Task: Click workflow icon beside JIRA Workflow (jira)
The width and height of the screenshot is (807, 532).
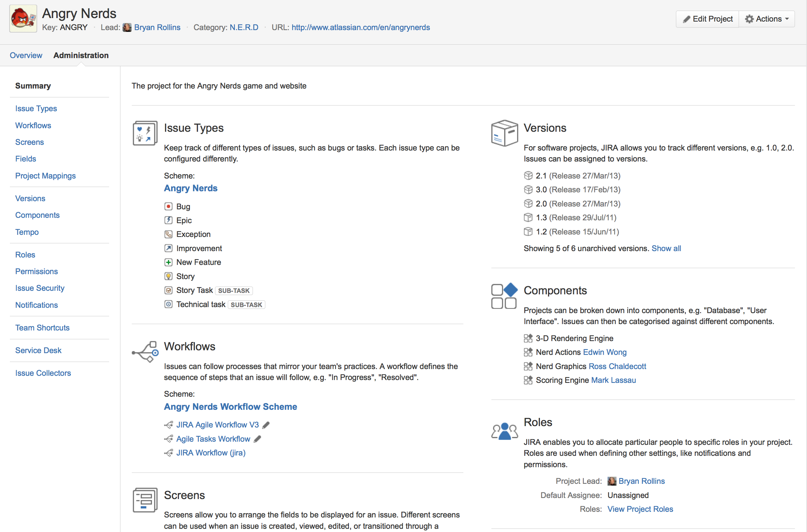Action: click(169, 453)
